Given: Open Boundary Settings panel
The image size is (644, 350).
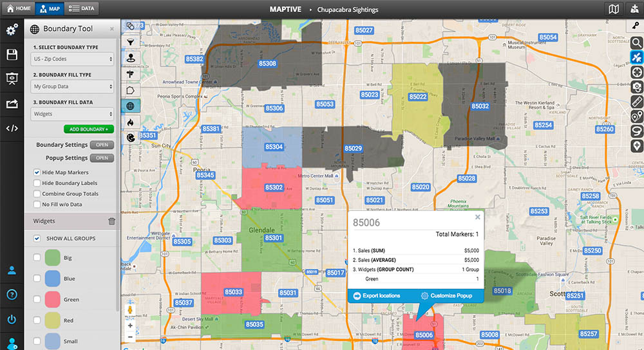Looking at the screenshot, I should [x=102, y=145].
